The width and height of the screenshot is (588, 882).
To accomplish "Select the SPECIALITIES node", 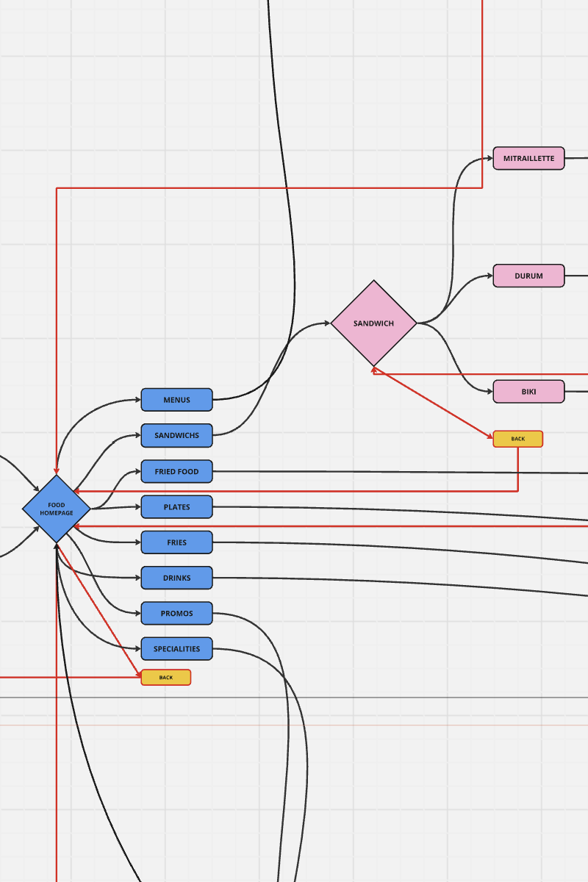I will tap(176, 648).
